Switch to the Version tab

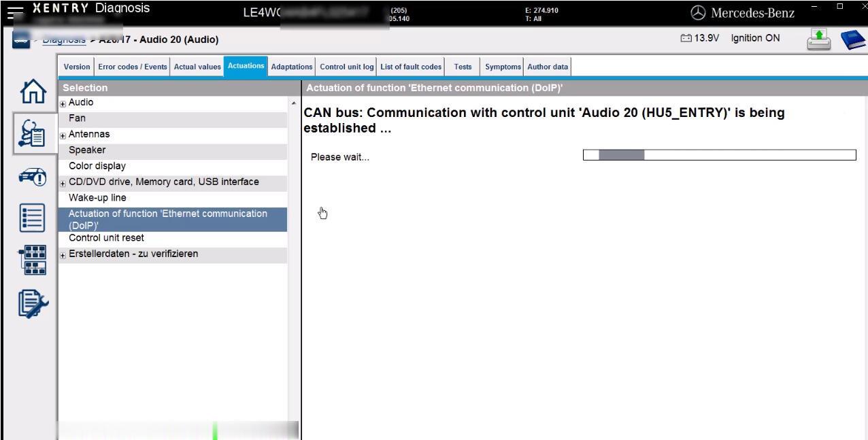77,67
